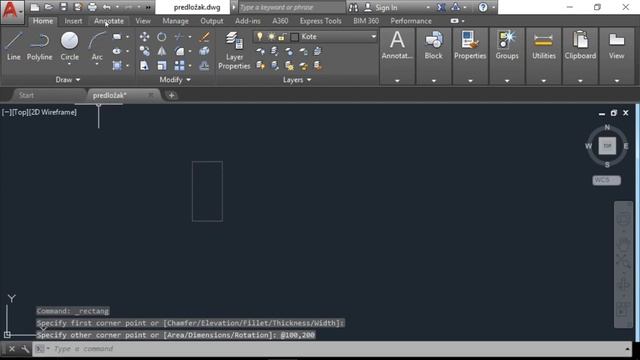This screenshot has width=640, height=360.
Task: Open the Insert ribbon tab
Action: pyautogui.click(x=73, y=21)
